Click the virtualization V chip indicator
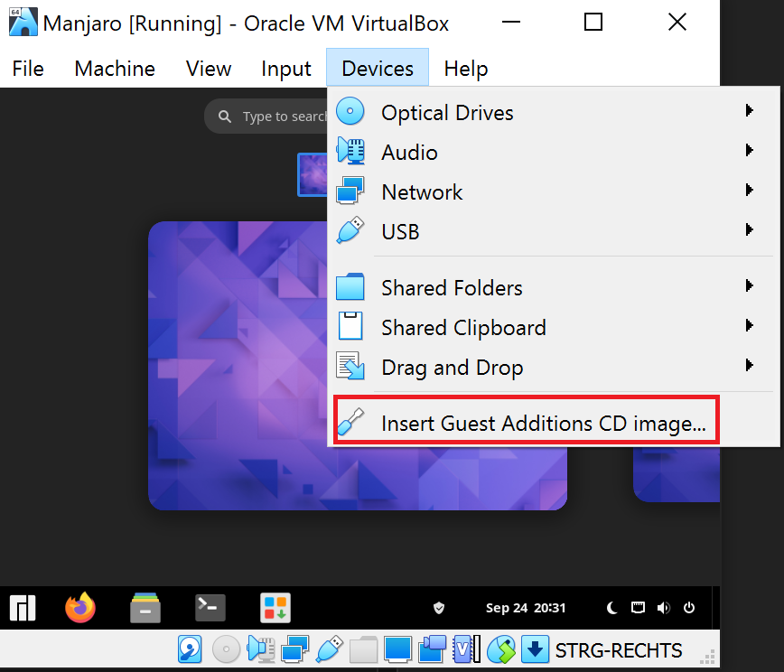This screenshot has height=672, width=784. (466, 649)
